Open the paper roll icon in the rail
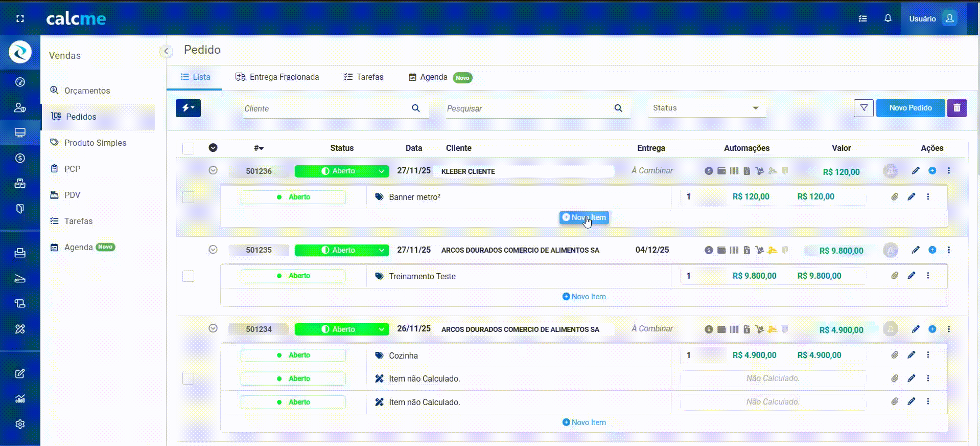 coord(20,303)
